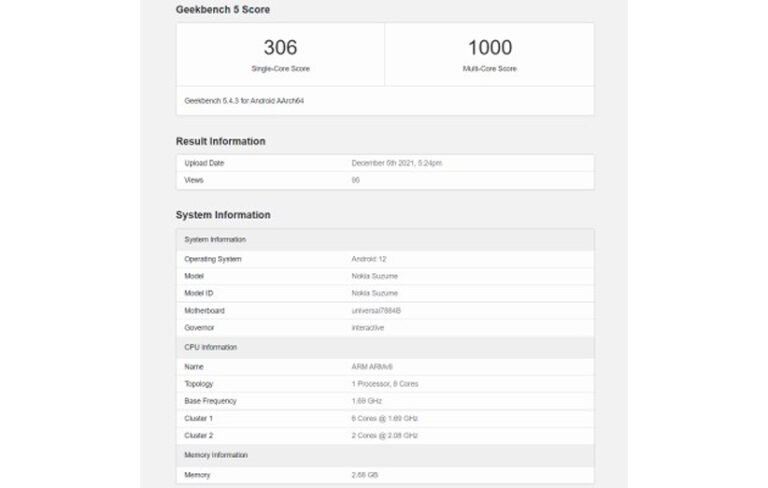768x488 pixels.
Task: Click the CPU Information table header
Action: tap(211, 347)
